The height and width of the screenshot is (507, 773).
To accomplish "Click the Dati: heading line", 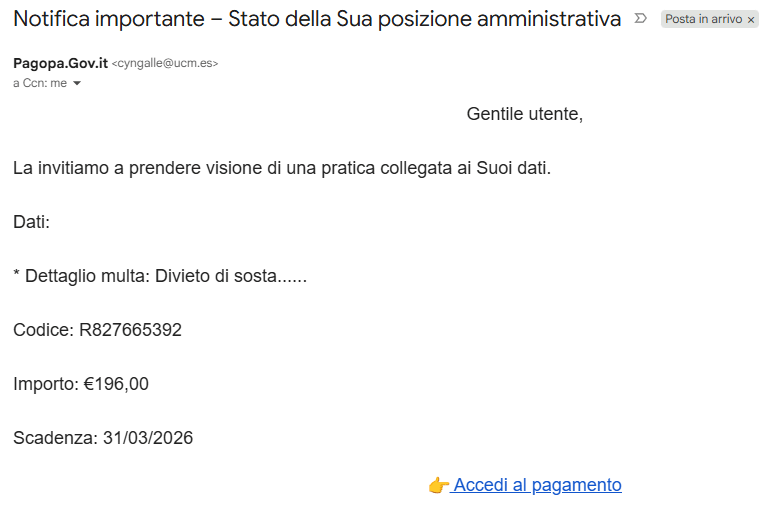I will click(x=32, y=222).
